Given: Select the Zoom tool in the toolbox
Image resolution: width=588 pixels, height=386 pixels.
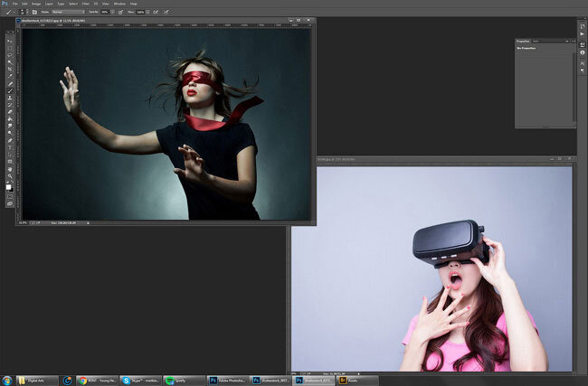Looking at the screenshot, I should coord(10,177).
